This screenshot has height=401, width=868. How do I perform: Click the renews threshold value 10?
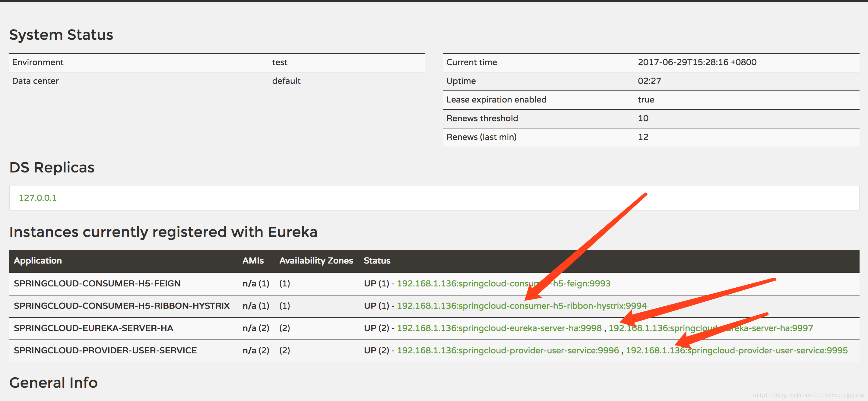click(643, 118)
